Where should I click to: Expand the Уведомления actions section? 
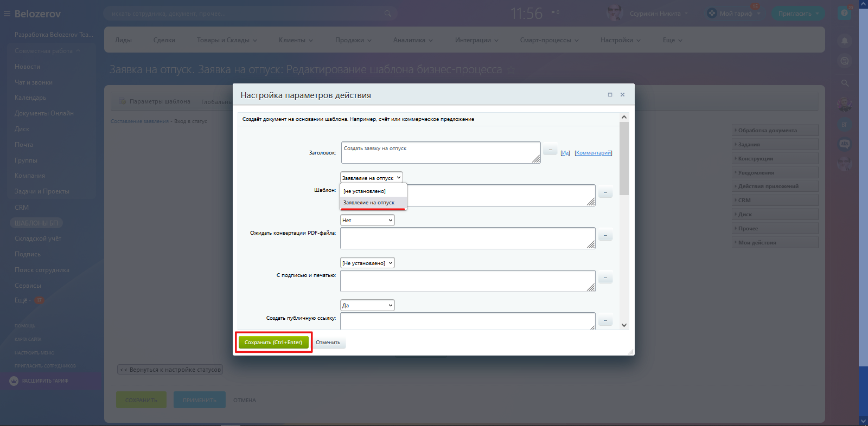click(x=775, y=172)
